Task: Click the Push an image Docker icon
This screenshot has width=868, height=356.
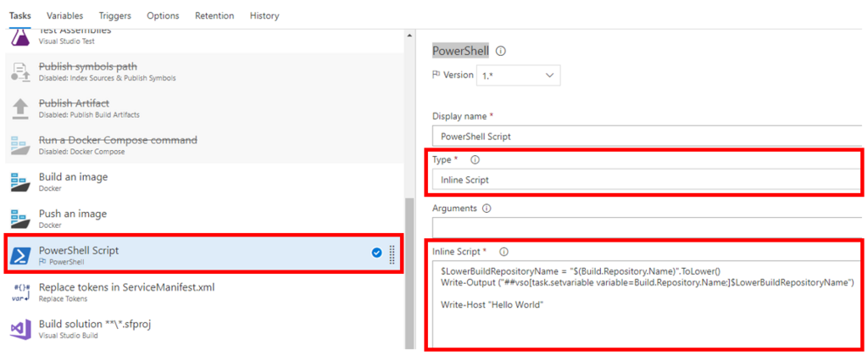Action: [21, 219]
